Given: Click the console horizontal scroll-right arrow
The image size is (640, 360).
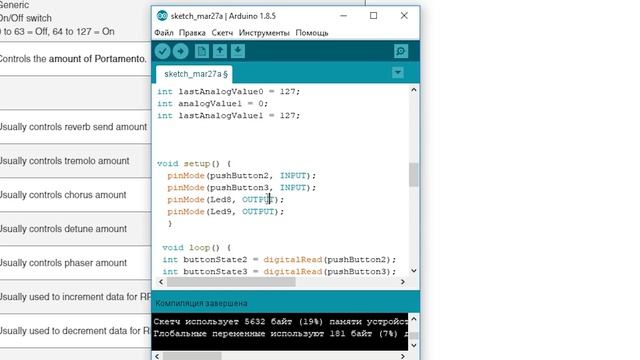Looking at the screenshot, I should coord(403,356).
